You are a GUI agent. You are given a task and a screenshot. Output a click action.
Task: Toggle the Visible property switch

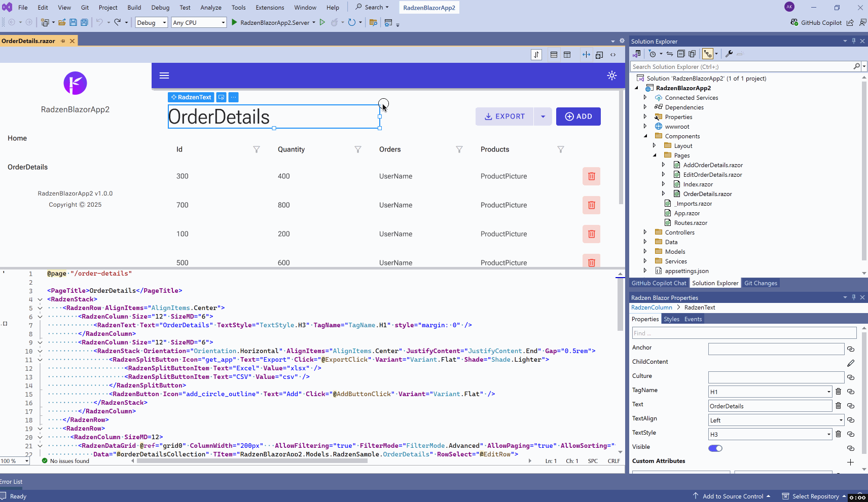715,448
